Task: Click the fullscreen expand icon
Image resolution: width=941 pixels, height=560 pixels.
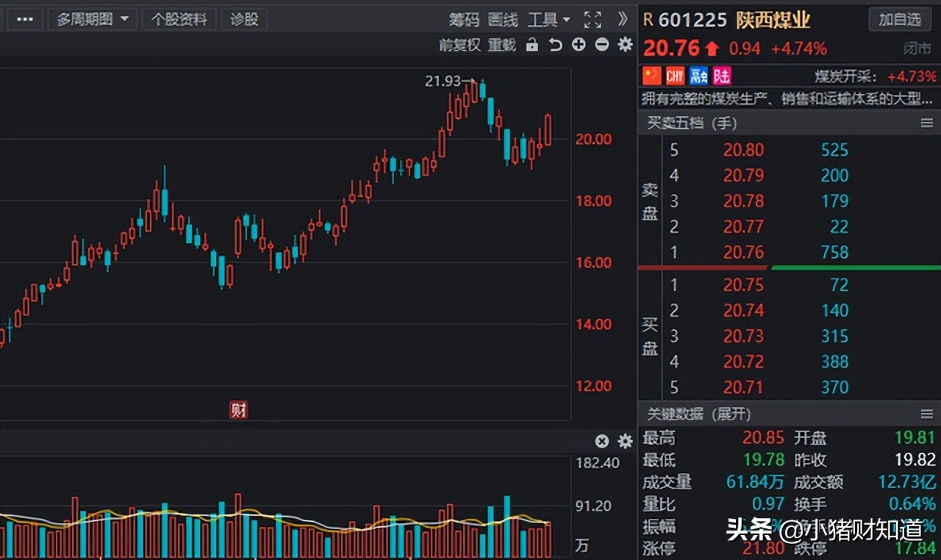Action: [593, 20]
